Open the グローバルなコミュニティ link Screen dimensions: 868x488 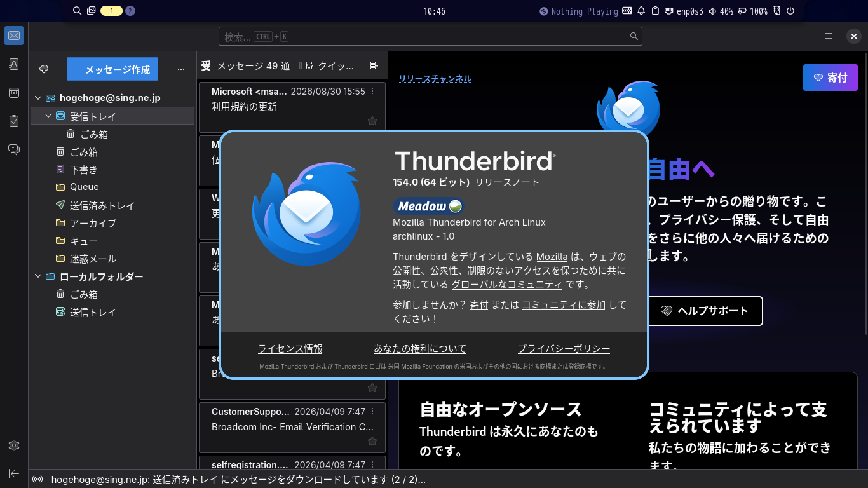(x=506, y=285)
